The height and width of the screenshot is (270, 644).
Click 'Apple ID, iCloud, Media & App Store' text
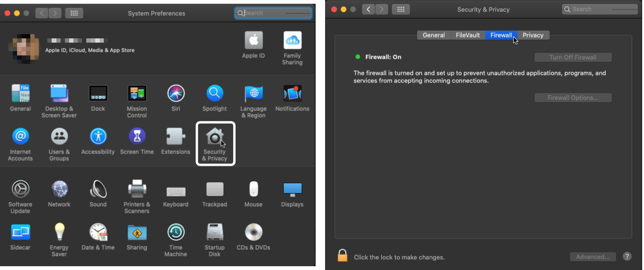pyautogui.click(x=90, y=50)
